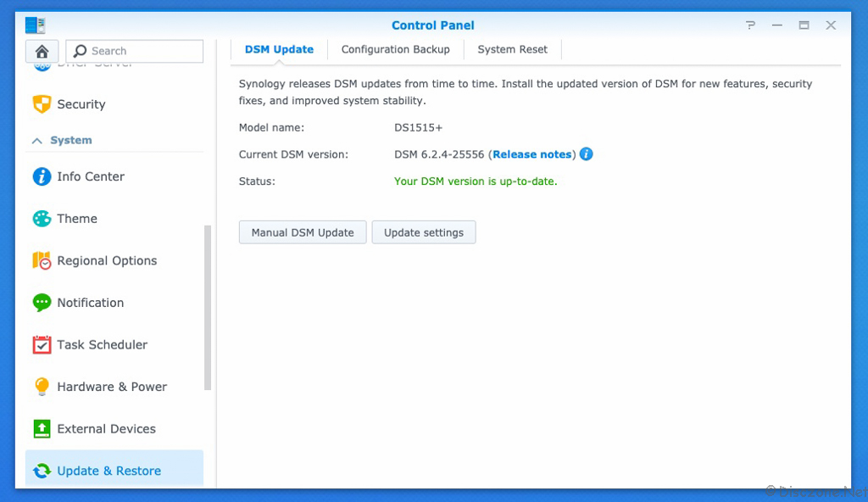
Task: Select the Update & Restore label
Action: [109, 471]
